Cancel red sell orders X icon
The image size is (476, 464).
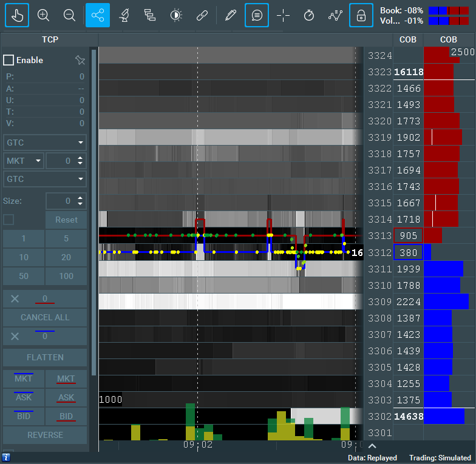(15, 298)
